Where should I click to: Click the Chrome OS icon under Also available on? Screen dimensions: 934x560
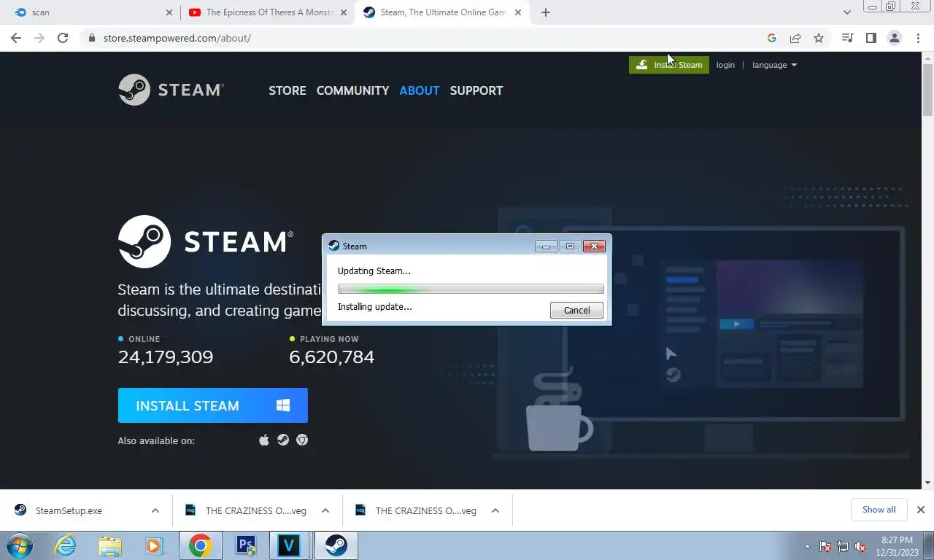click(x=302, y=440)
